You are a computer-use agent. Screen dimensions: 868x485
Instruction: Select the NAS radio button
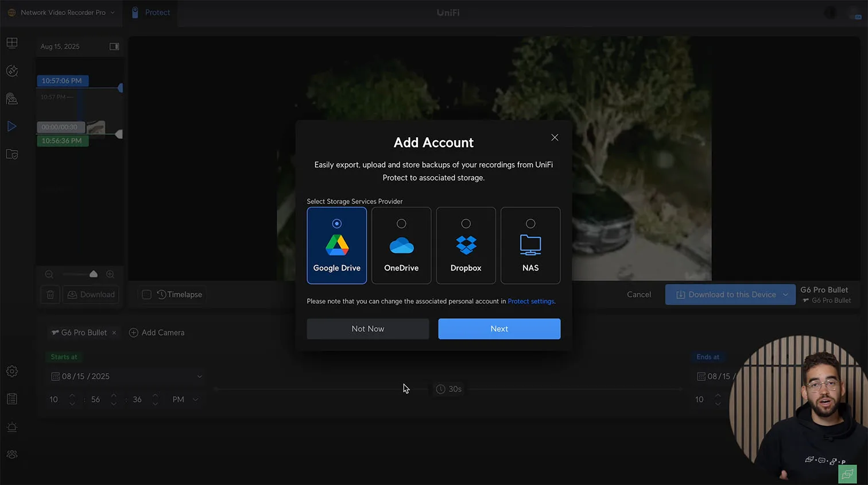click(530, 224)
